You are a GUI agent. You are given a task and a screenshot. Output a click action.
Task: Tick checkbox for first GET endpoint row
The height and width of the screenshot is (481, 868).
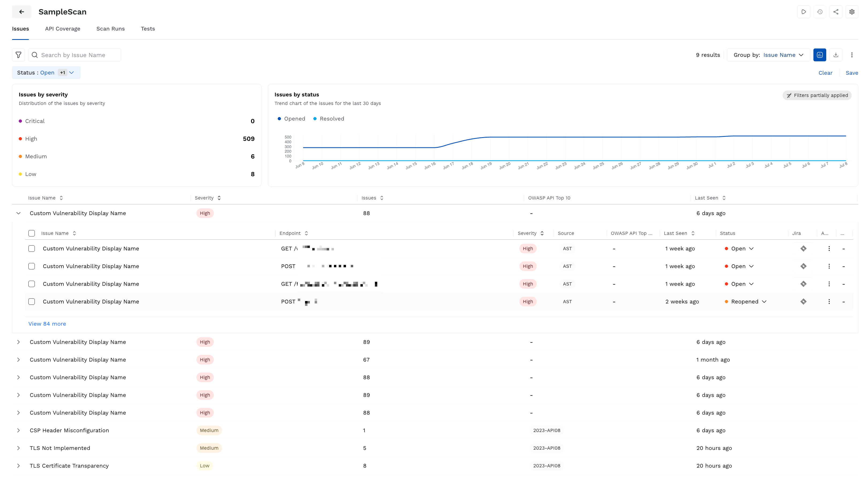tap(32, 249)
